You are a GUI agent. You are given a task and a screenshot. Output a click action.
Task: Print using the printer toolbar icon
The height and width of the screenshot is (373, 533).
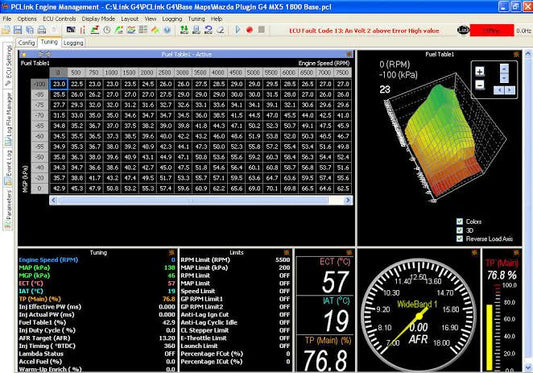point(42,30)
